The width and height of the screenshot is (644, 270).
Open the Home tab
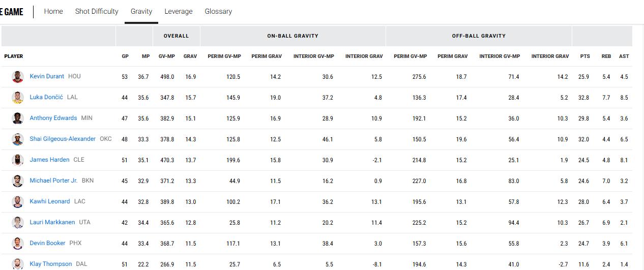(53, 11)
